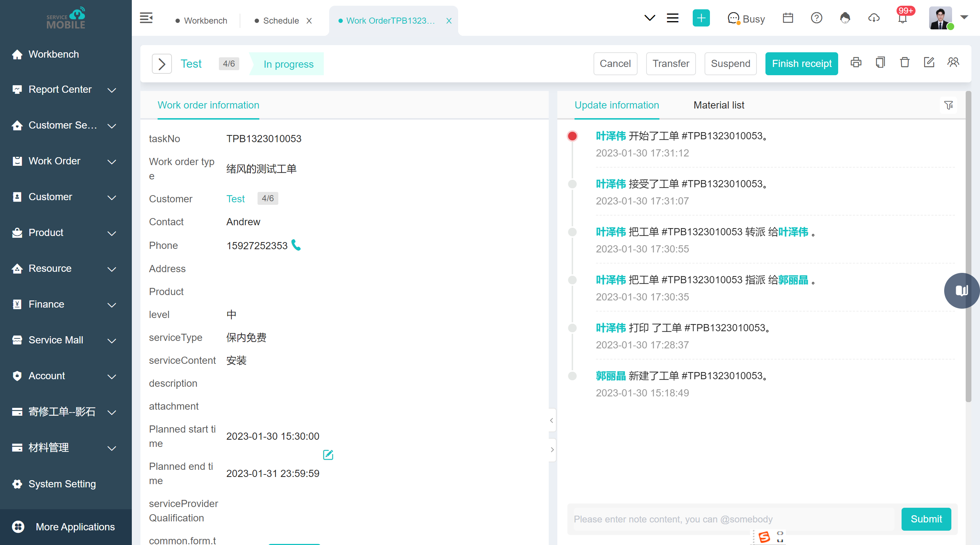Open Test link in header
Viewport: 980px width, 545px height.
(191, 63)
